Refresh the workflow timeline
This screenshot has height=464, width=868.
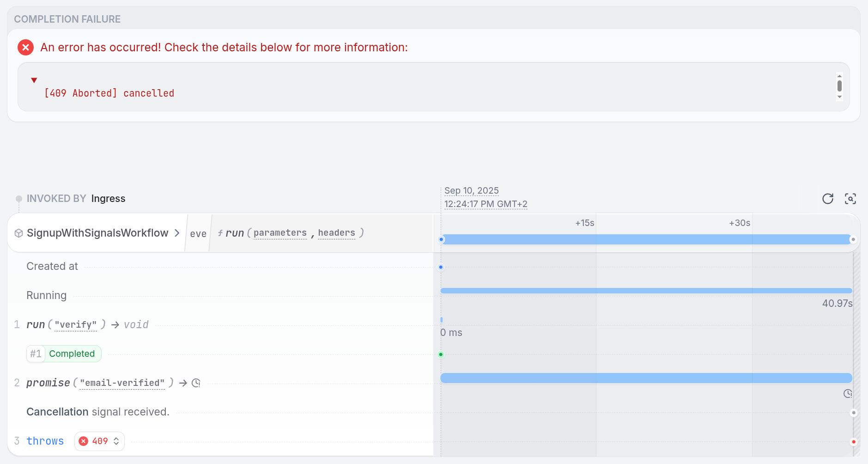(x=828, y=198)
